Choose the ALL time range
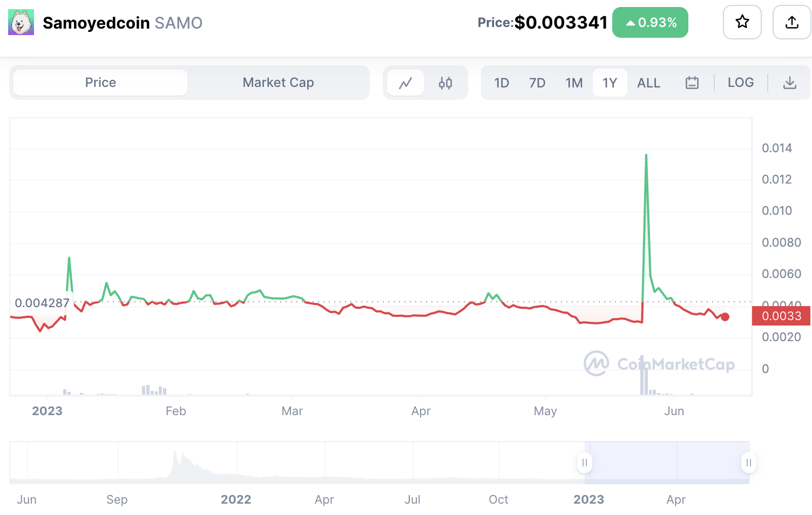 pos(648,83)
